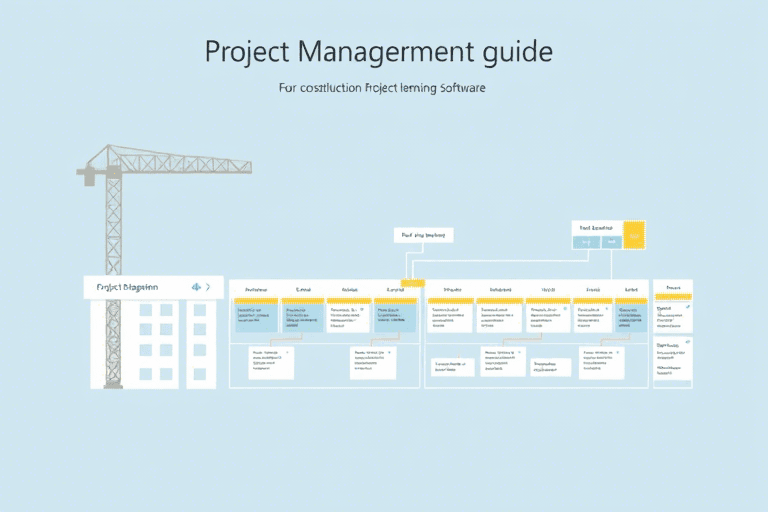Open blue card in left board's first column
The width and height of the screenshot is (768, 512).
[255, 318]
